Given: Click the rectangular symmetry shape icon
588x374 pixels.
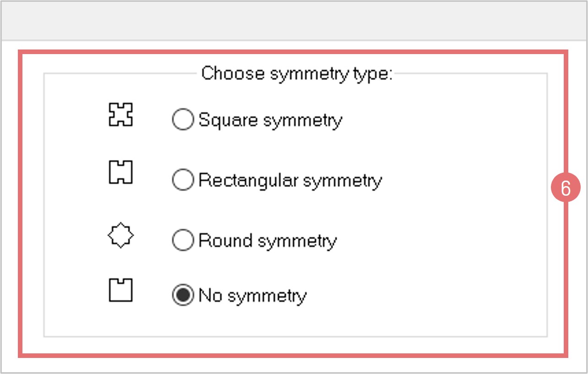Looking at the screenshot, I should coord(120,172).
